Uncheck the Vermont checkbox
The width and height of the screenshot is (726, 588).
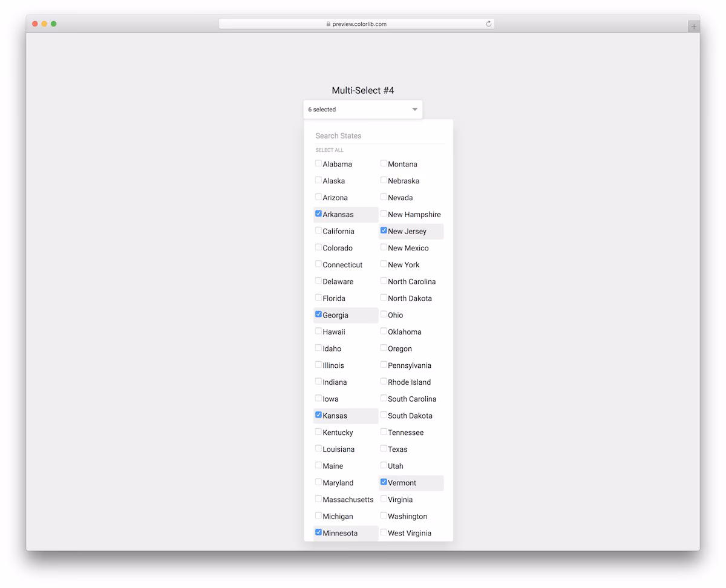384,482
